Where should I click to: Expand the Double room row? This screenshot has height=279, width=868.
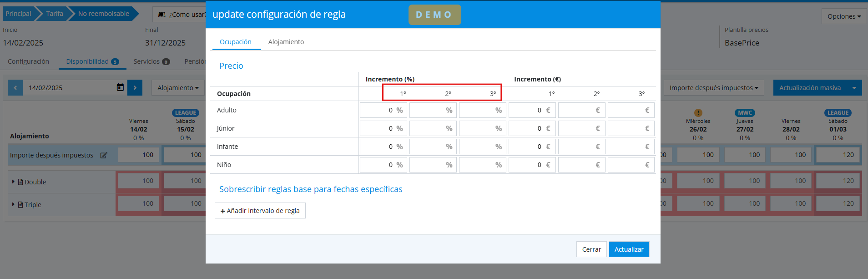pos(13,182)
